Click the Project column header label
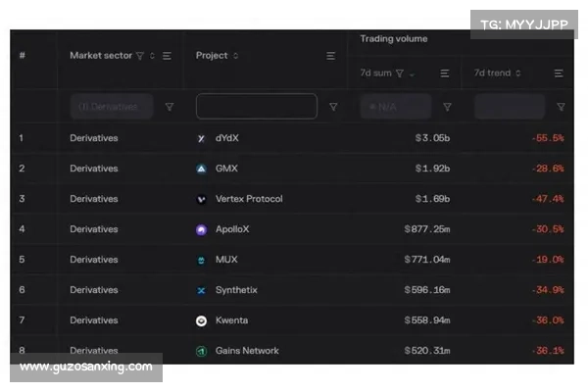Screen dimensions: 588x392 coord(212,56)
